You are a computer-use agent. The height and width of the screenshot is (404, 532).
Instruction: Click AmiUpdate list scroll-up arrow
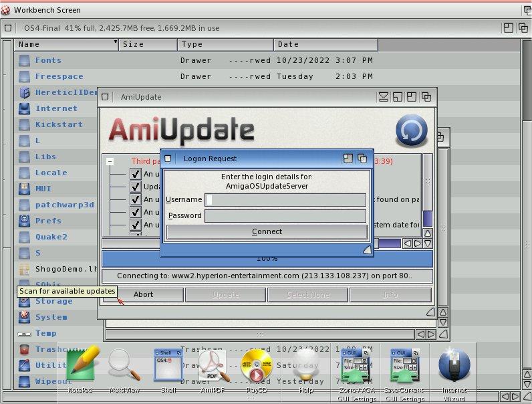[x=428, y=233]
